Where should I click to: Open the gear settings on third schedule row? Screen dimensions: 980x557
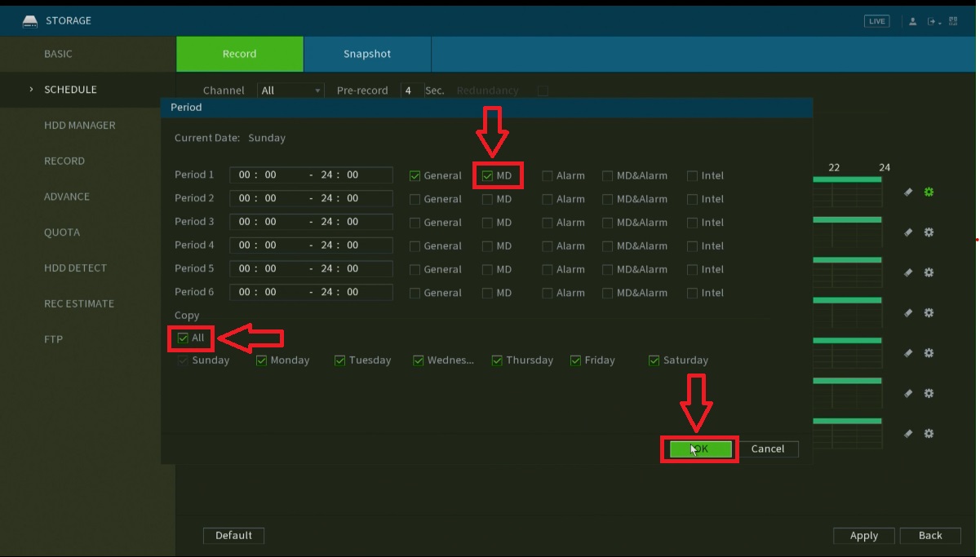(929, 272)
